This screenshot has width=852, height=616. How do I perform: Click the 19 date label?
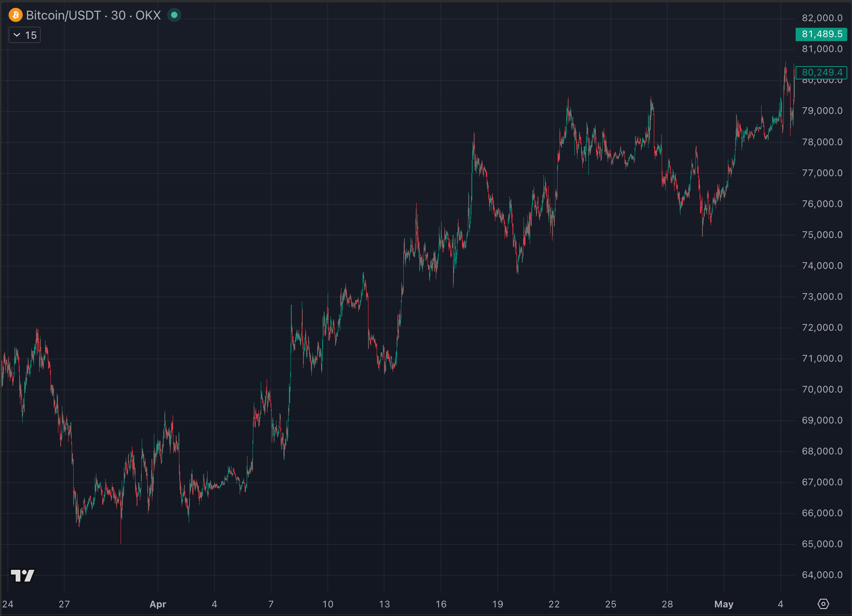(x=498, y=604)
